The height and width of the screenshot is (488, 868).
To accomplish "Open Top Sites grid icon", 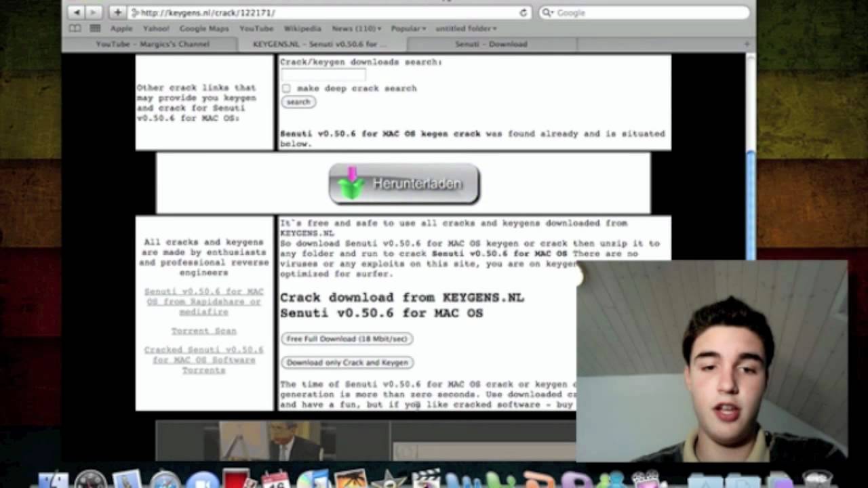I will pyautogui.click(x=96, y=28).
